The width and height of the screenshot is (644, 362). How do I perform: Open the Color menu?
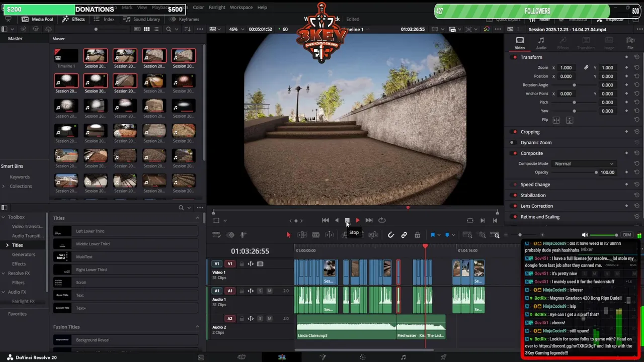coord(198,8)
